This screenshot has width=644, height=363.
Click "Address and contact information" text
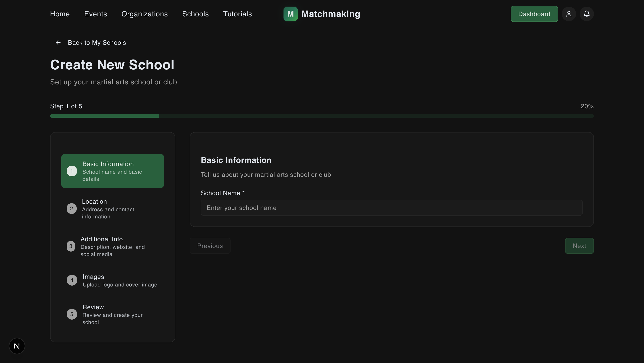point(108,213)
